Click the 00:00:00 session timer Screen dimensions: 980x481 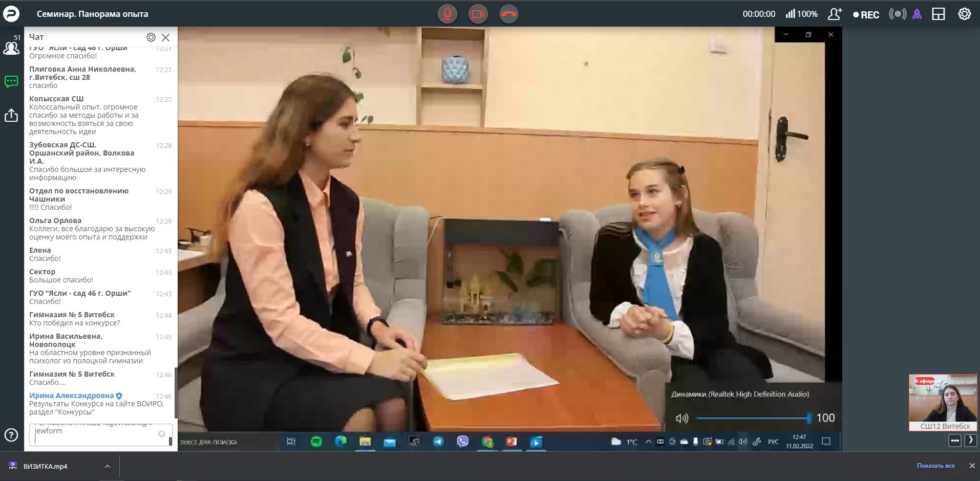[759, 14]
